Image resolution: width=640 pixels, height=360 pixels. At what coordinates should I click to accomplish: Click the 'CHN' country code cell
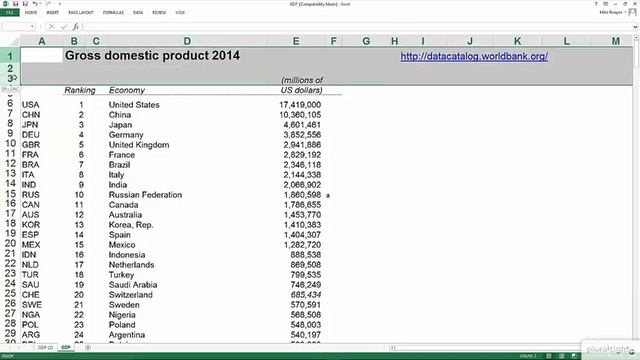click(x=31, y=115)
